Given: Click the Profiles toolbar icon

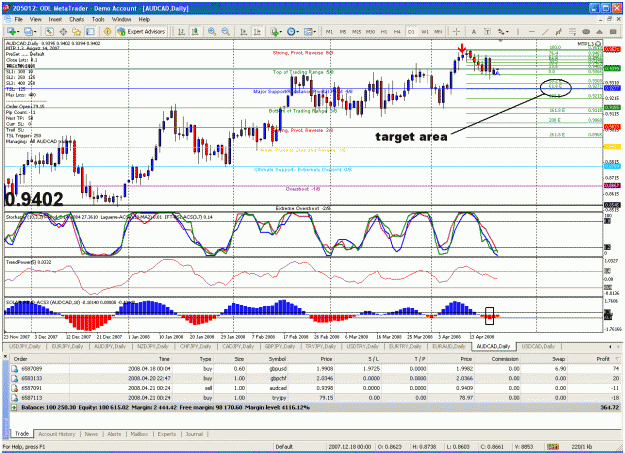Looking at the screenshot, I should click(x=28, y=32).
